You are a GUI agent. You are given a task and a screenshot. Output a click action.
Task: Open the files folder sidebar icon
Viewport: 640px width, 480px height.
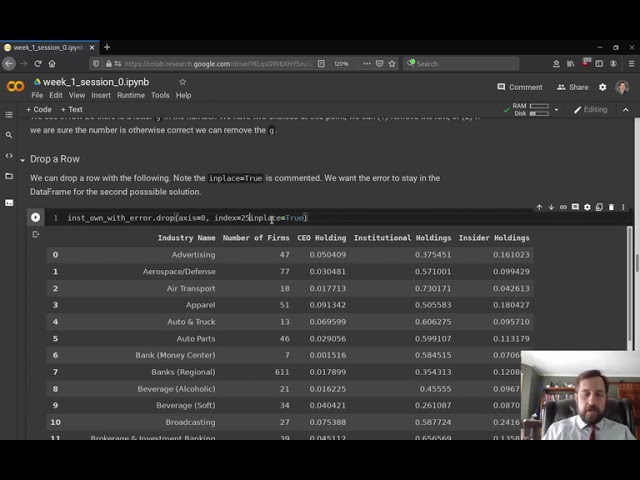pyautogui.click(x=9, y=176)
